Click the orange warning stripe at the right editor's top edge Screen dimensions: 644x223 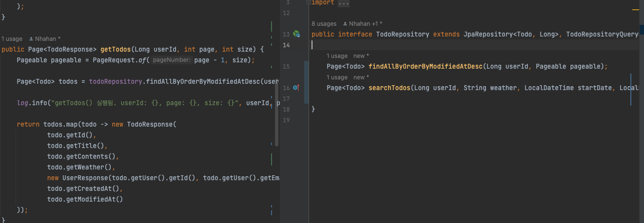pyautogui.click(x=636, y=9)
